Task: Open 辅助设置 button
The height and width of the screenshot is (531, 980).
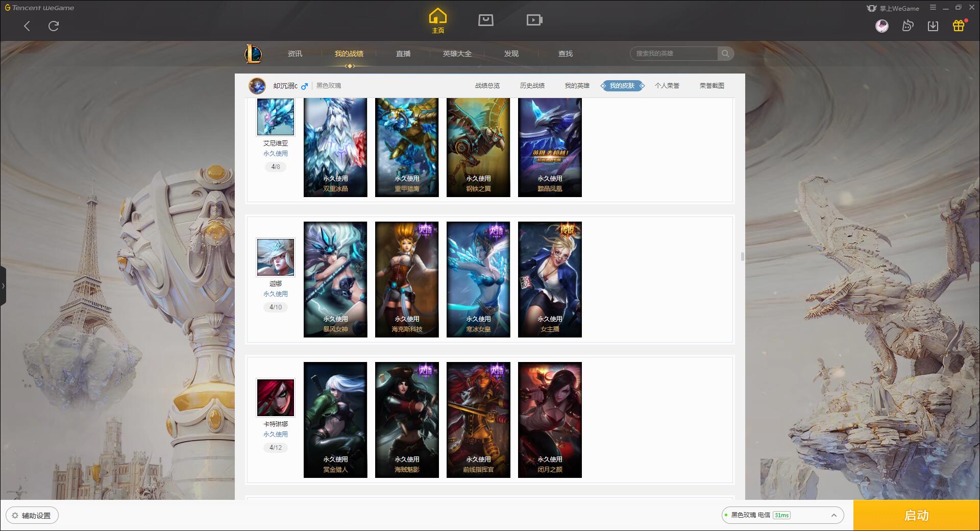Action: [x=32, y=516]
